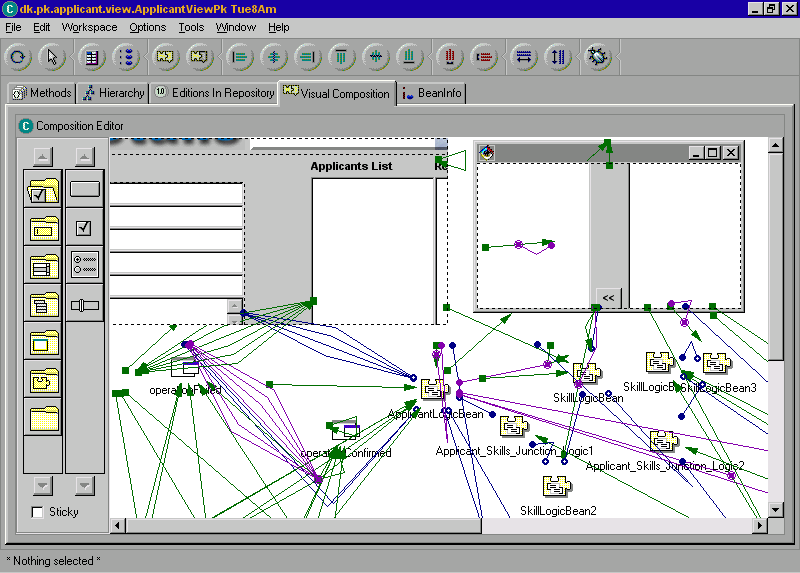Select the Buttons palette category folder
Viewport: 800px width, 573px height.
[44, 188]
